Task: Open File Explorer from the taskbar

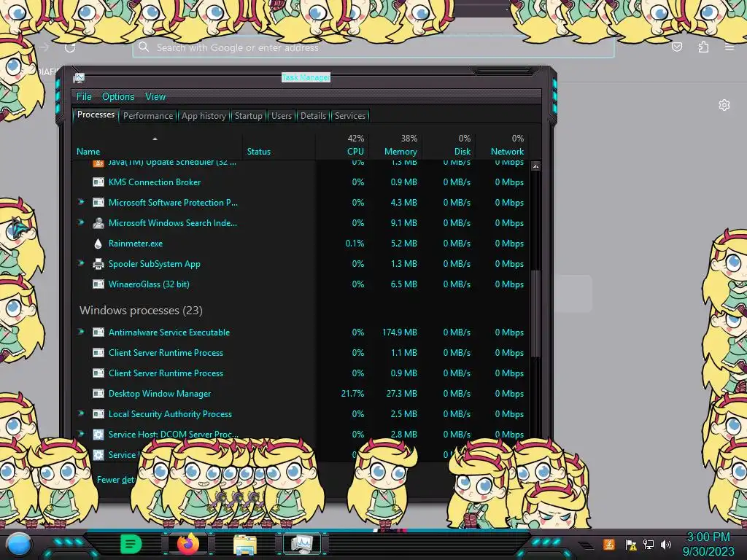Action: (x=245, y=544)
